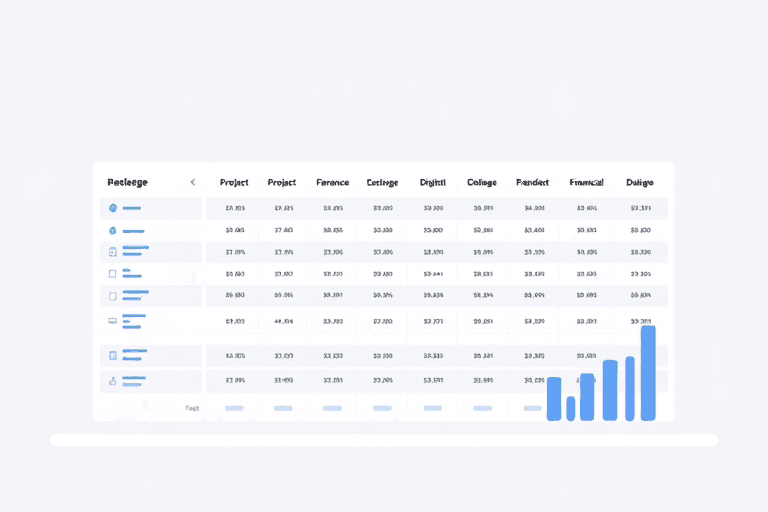Collapse the panel with the left chevron arrow
The image size is (768, 512).
[193, 183]
